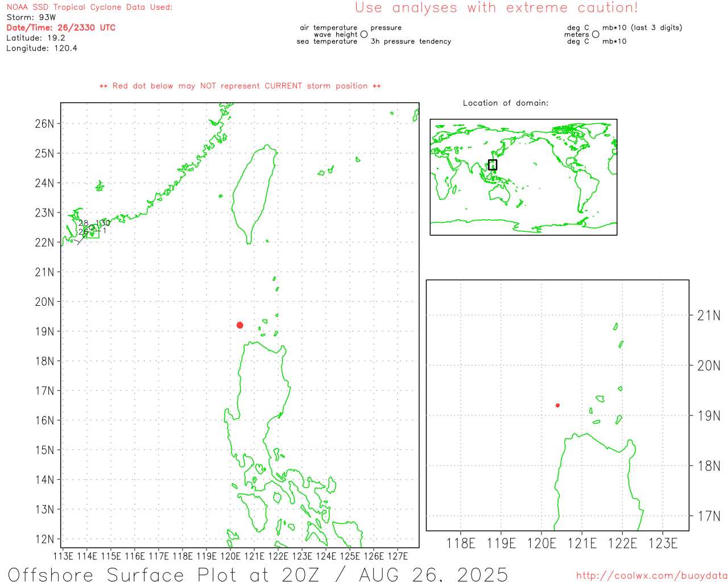This screenshot has height=582, width=728.
Task: Click the 13N latitude label
Action: click(45, 509)
